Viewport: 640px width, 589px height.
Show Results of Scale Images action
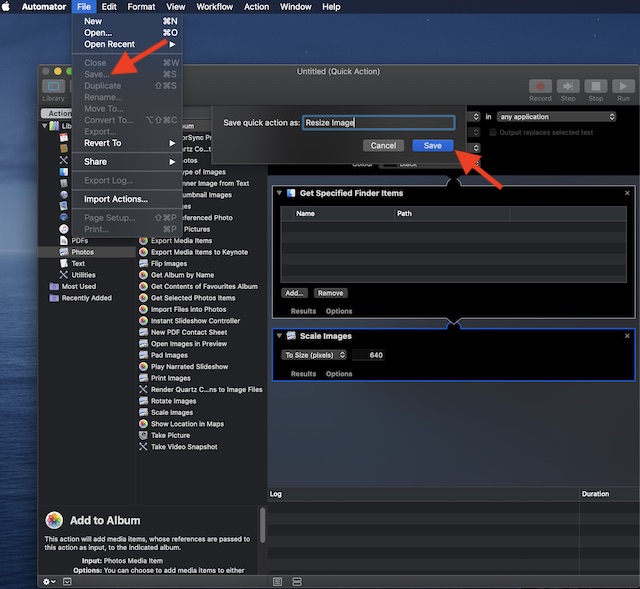tap(303, 374)
